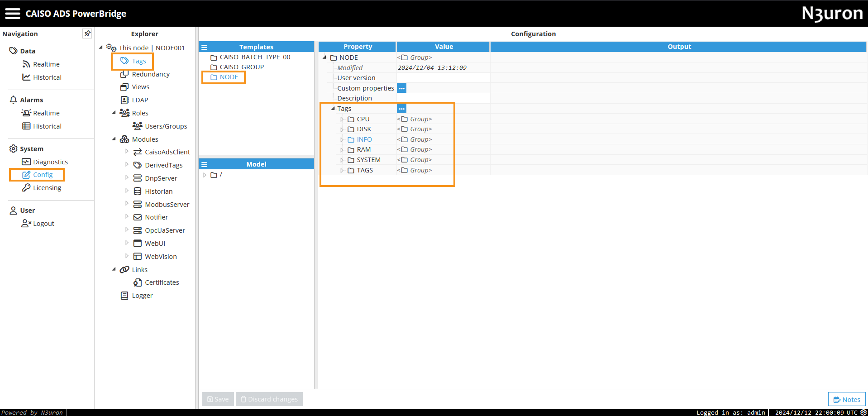The image size is (868, 416).
Task: Click the ModbusServer module icon
Action: 138,205
